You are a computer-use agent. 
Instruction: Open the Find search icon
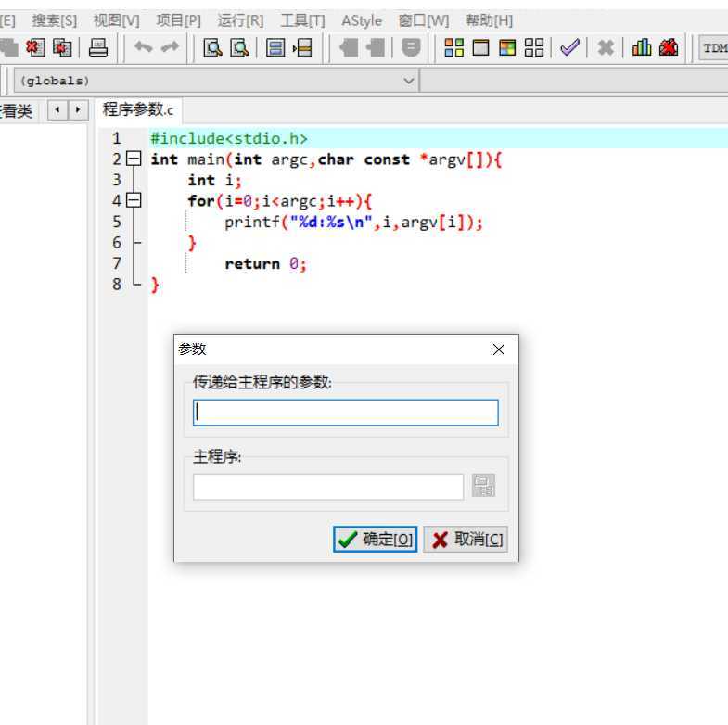point(212,48)
